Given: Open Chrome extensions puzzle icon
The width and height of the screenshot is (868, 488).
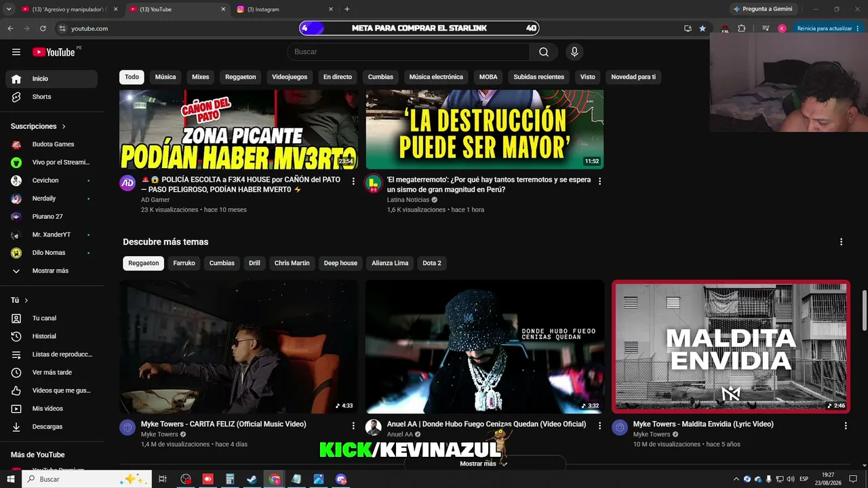Looking at the screenshot, I should coord(741,28).
